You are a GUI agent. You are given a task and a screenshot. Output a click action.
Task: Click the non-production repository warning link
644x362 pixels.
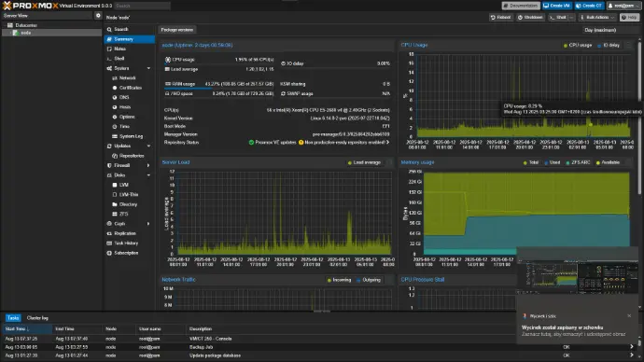tap(344, 143)
